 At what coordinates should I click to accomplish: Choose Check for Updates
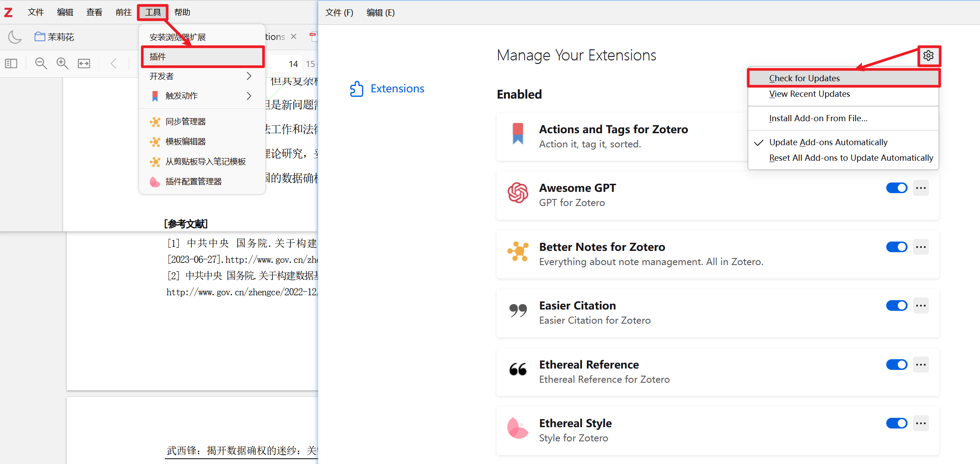point(843,78)
